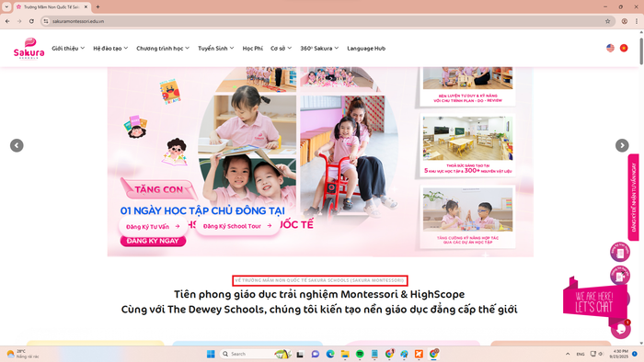Screen dimensions: 644x362
Task: Expand the Tuyển Sinh menu
Action: [216, 49]
